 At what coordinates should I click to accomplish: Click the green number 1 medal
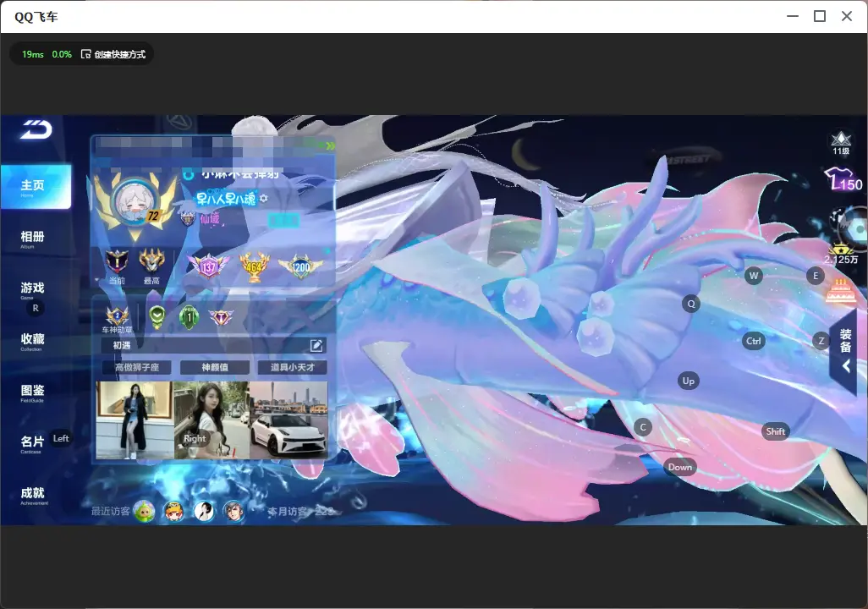[189, 317]
